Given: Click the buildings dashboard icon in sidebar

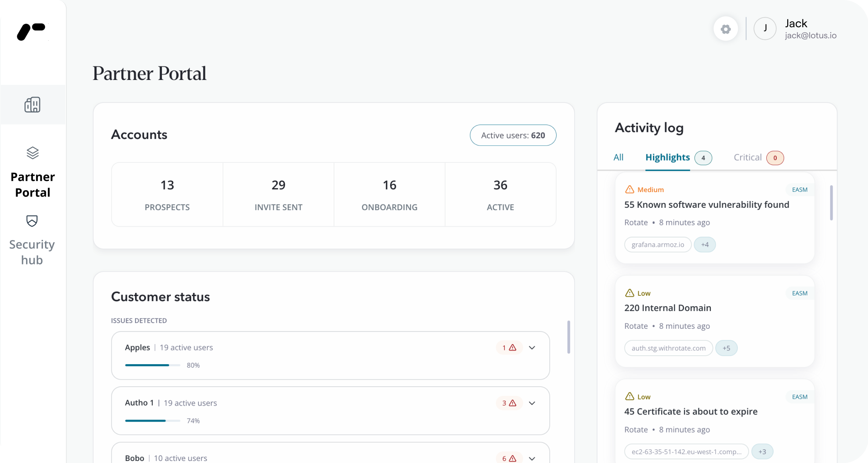Looking at the screenshot, I should (x=33, y=104).
